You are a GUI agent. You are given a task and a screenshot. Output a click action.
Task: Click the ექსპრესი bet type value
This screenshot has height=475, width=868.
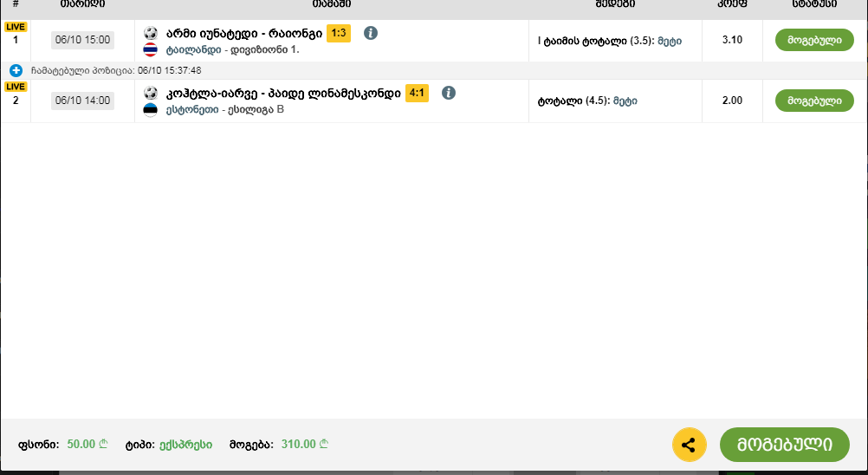click(185, 445)
